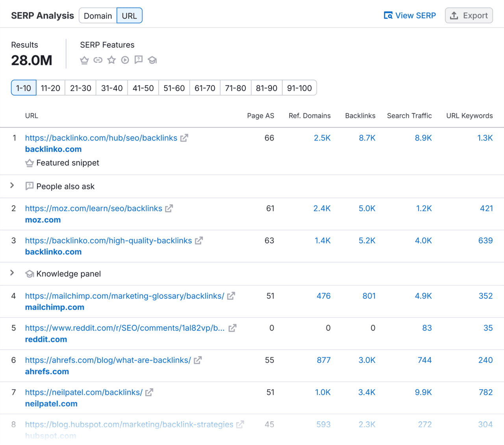Click the 2.5K Ref. Domains value for backlinko.com
This screenshot has width=504, height=445.
pyautogui.click(x=322, y=138)
